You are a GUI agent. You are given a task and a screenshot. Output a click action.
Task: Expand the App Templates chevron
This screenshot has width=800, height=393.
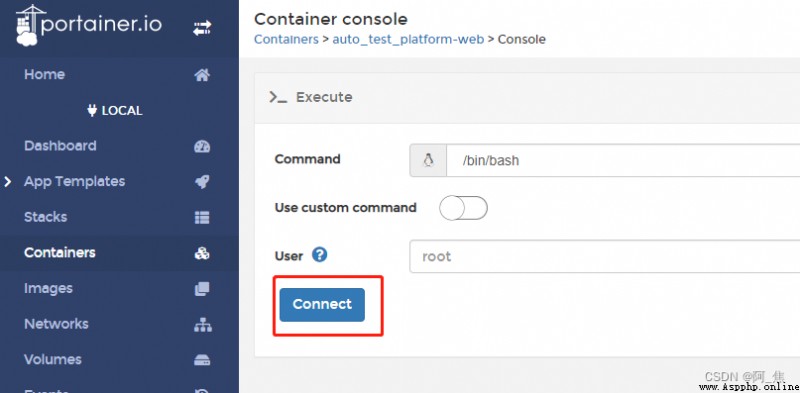pos(8,181)
